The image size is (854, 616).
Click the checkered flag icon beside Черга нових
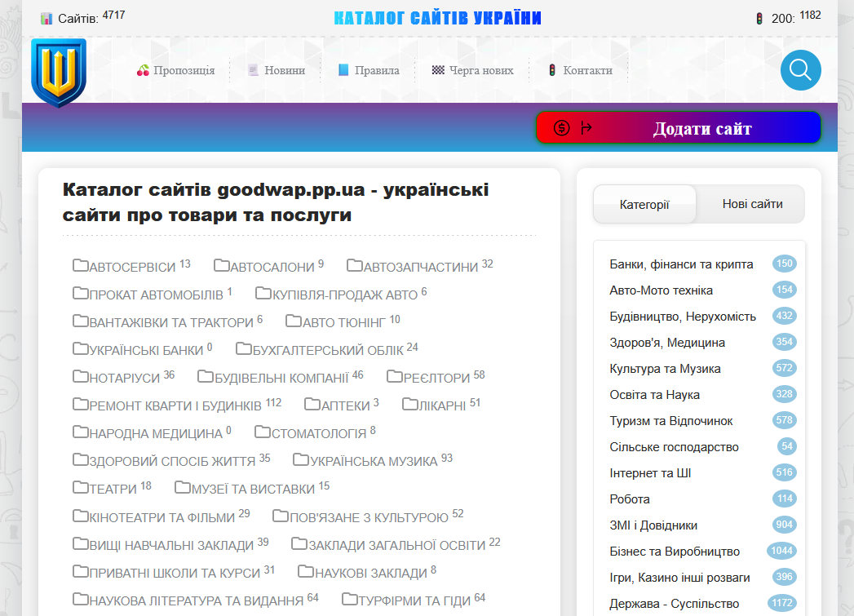[438, 69]
